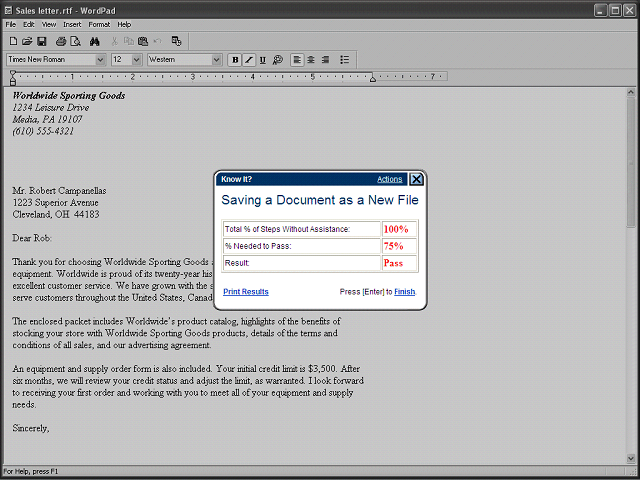Align text left
The image size is (640, 480).
297,60
